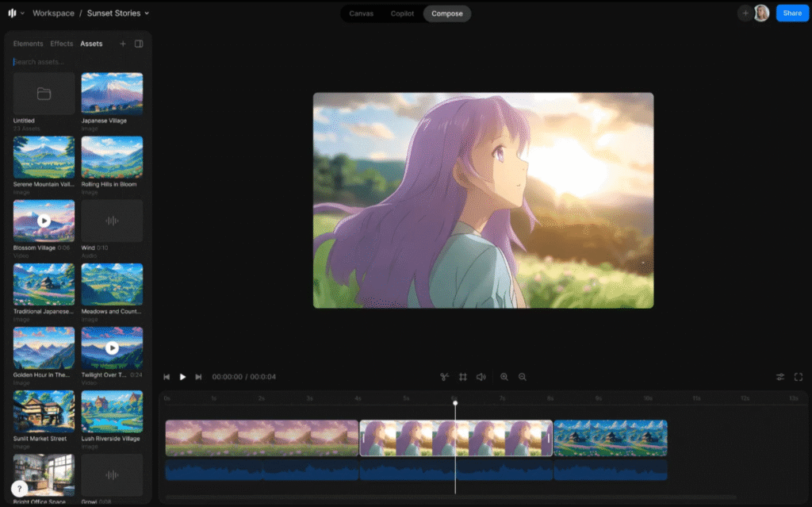Click the split clip scissors icon

coord(446,377)
